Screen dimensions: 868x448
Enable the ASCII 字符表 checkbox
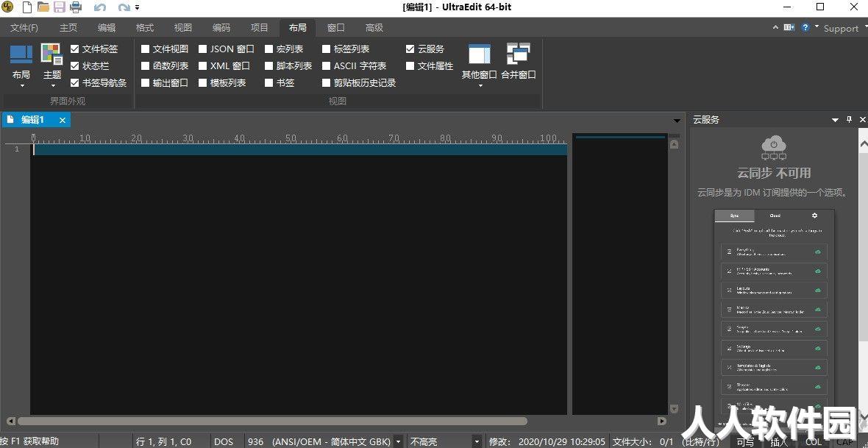[326, 66]
